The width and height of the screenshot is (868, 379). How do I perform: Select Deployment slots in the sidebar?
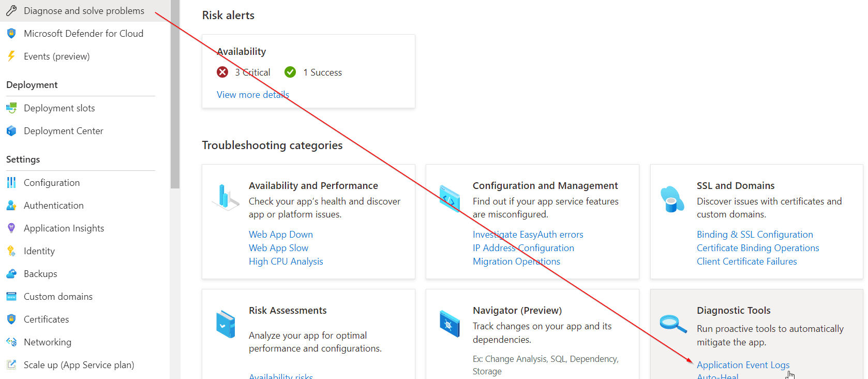[59, 108]
